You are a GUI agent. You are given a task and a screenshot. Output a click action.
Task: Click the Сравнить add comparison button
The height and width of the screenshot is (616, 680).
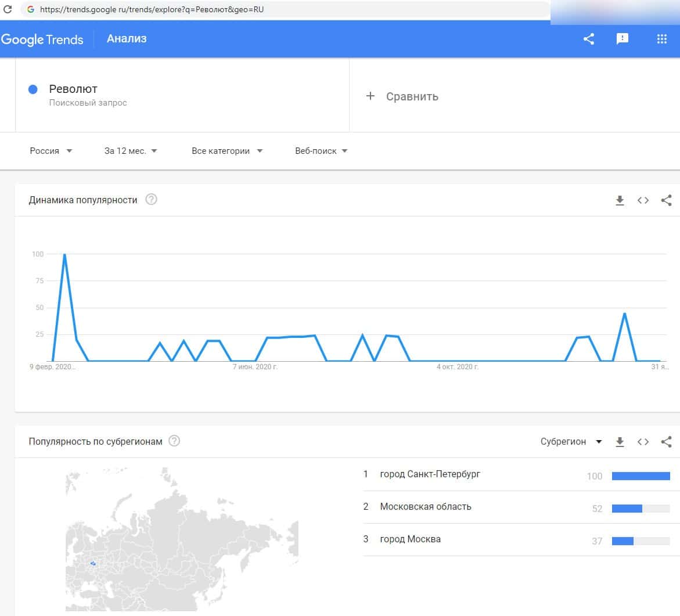(402, 96)
